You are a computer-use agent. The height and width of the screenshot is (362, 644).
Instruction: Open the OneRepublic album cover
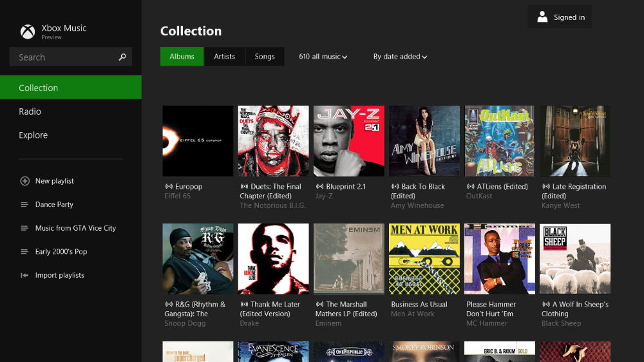[x=348, y=352]
